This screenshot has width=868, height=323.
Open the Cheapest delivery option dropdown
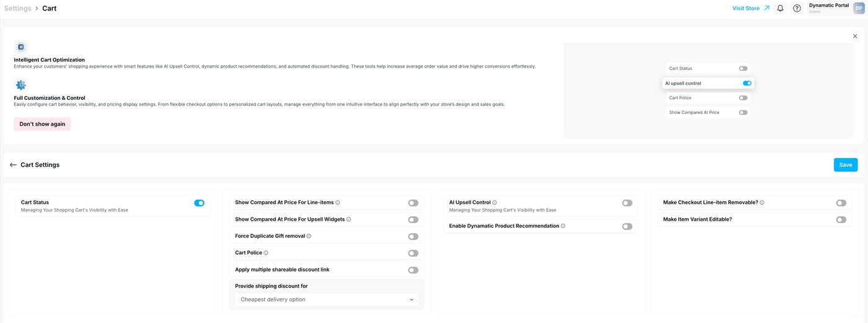(327, 299)
